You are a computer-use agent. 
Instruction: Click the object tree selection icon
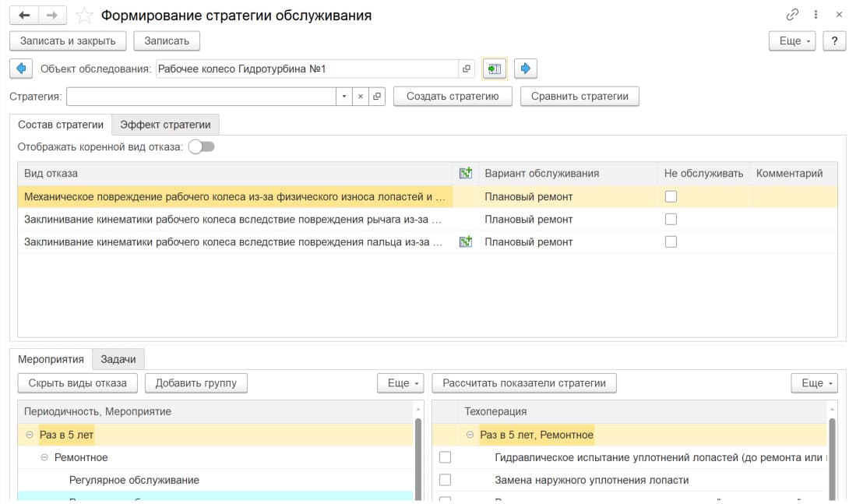coord(494,69)
